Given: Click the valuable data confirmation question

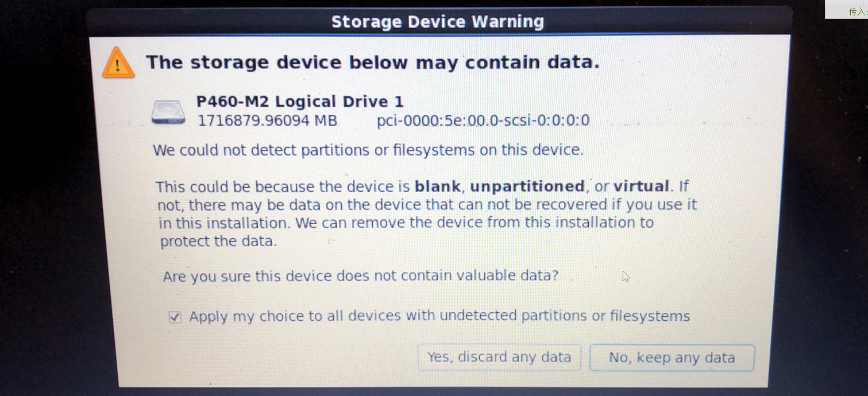Looking at the screenshot, I should point(360,276).
